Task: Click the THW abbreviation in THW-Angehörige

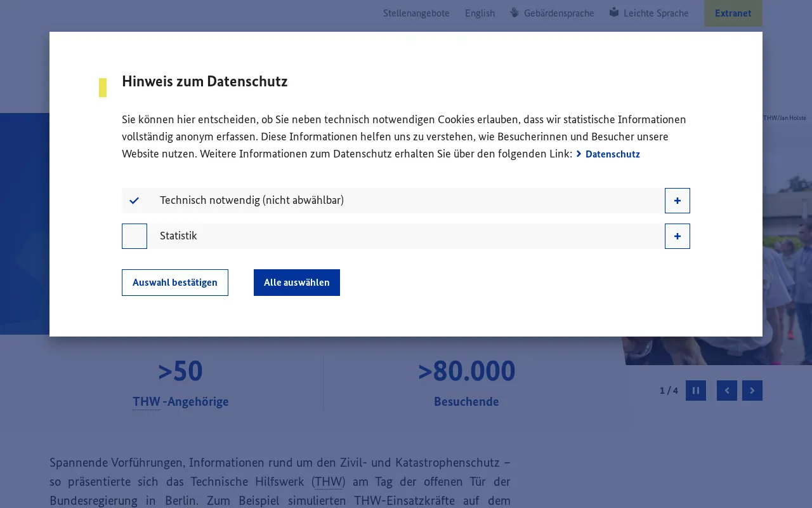Action: point(147,401)
